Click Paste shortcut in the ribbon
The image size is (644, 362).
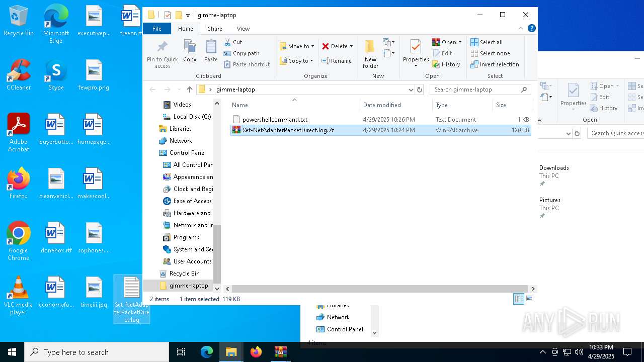click(x=247, y=64)
